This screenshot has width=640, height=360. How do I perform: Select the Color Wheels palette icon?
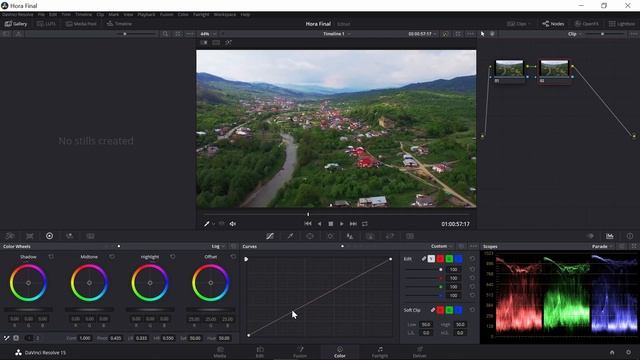pos(49,236)
